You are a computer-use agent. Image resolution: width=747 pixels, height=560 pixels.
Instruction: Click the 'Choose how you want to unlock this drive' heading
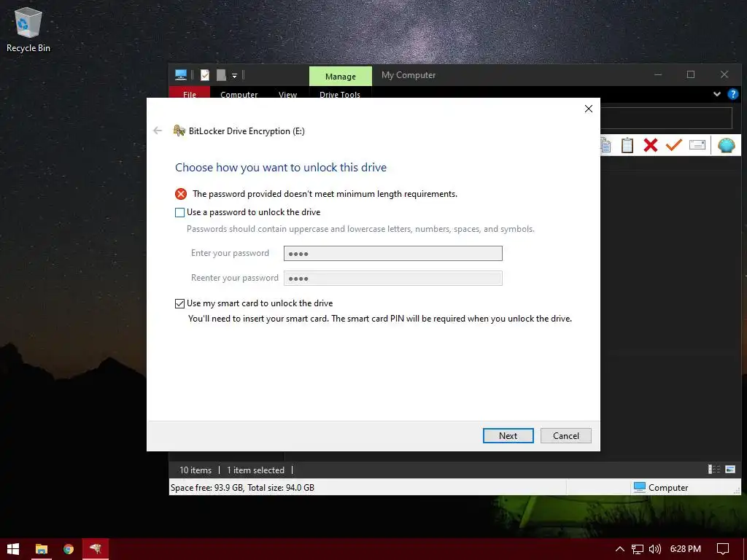[x=281, y=168]
